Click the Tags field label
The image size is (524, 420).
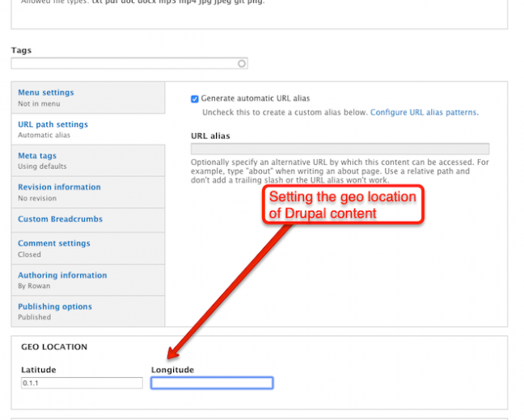pos(21,50)
